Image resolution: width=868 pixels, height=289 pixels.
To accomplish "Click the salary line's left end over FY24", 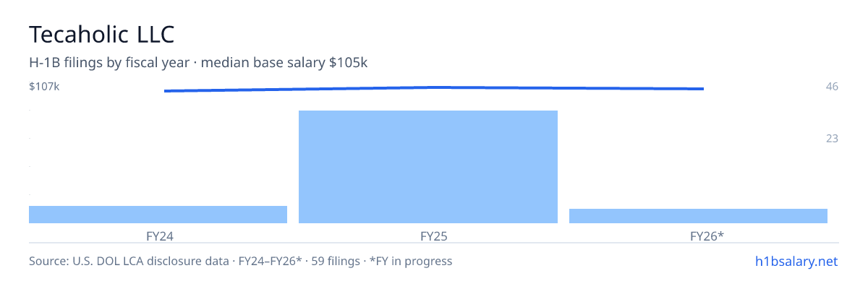I will pyautogui.click(x=166, y=91).
